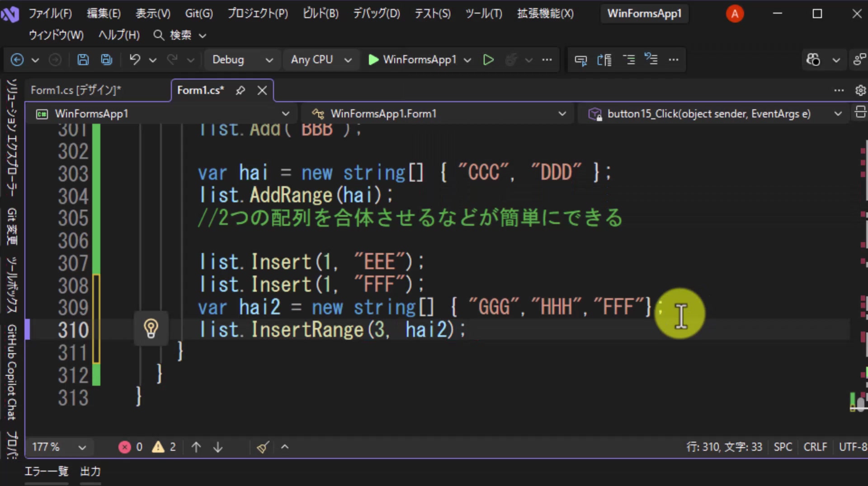Open the editor settings gear icon
Screen dimensions: 868x486
pos(860,90)
